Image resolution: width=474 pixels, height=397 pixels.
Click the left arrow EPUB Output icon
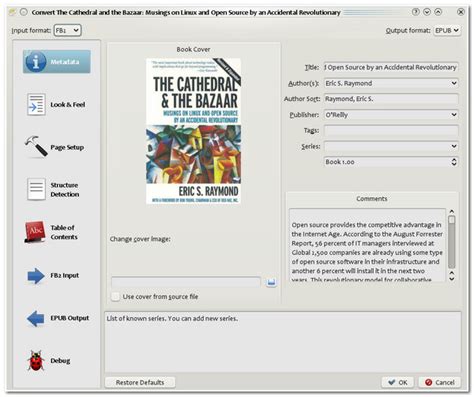coord(35,318)
